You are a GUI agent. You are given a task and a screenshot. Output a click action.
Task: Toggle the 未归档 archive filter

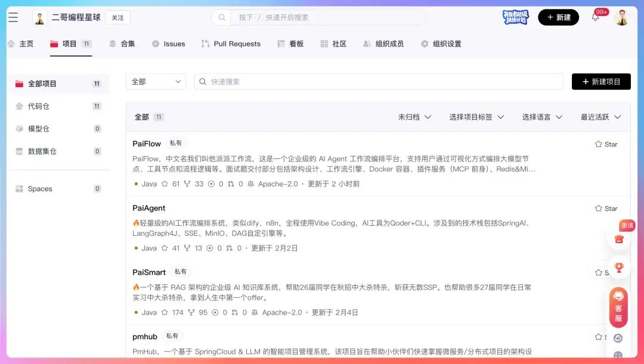pyautogui.click(x=414, y=117)
